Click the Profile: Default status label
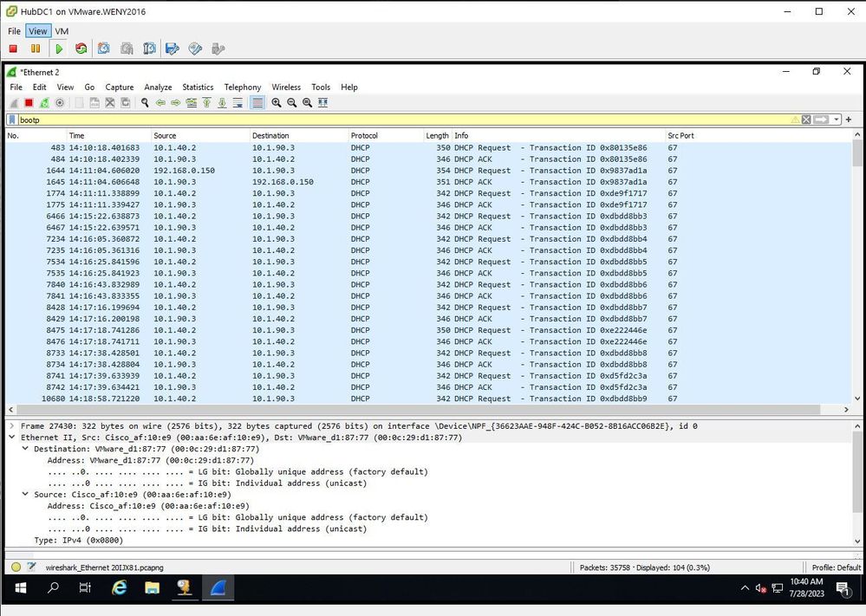866x616 pixels. point(837,567)
